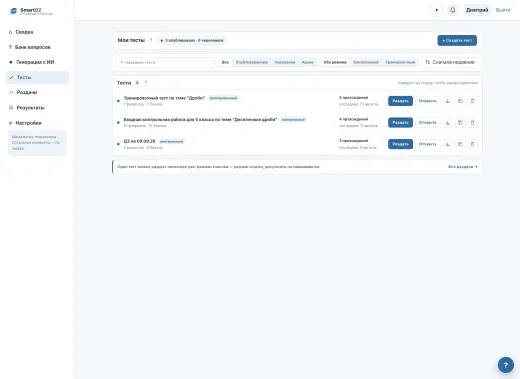
Task: Expand the Все раздачи dropdown
Action: [463, 167]
